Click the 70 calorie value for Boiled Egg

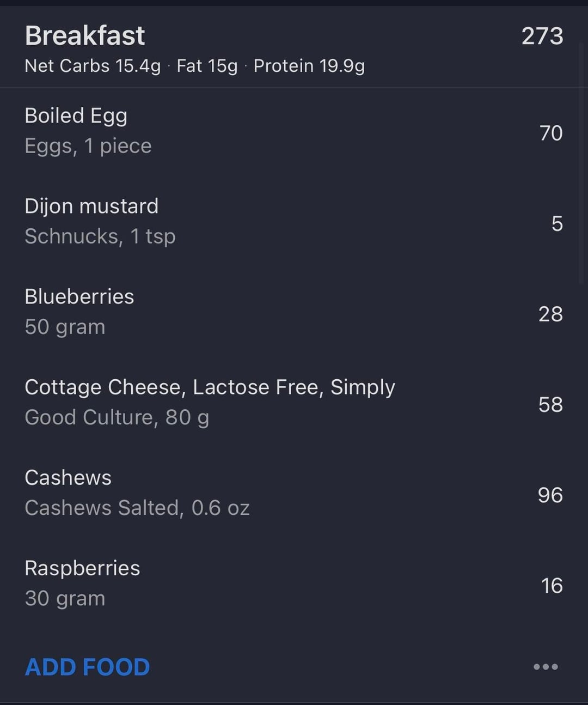pyautogui.click(x=550, y=133)
